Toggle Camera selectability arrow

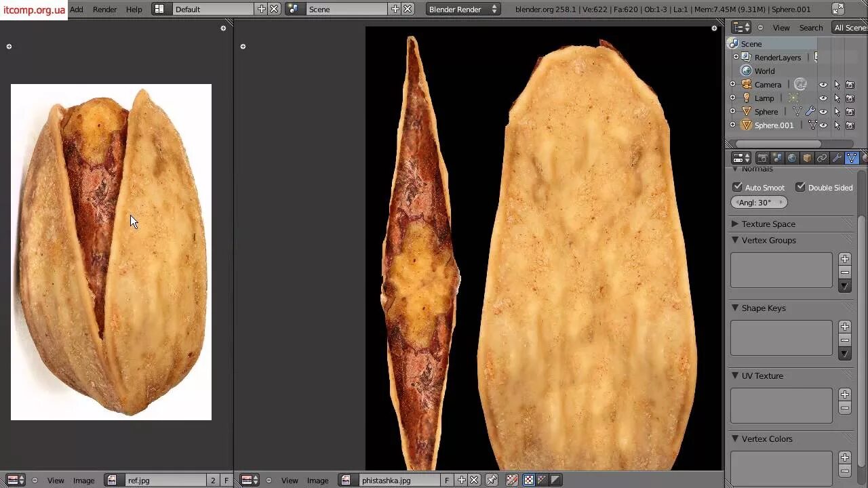tap(837, 85)
